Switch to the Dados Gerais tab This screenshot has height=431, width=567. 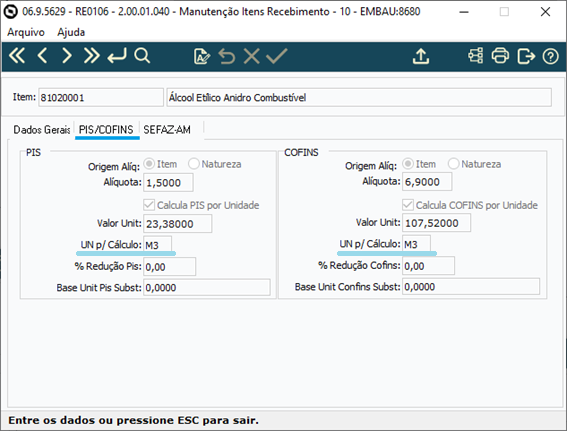point(42,129)
